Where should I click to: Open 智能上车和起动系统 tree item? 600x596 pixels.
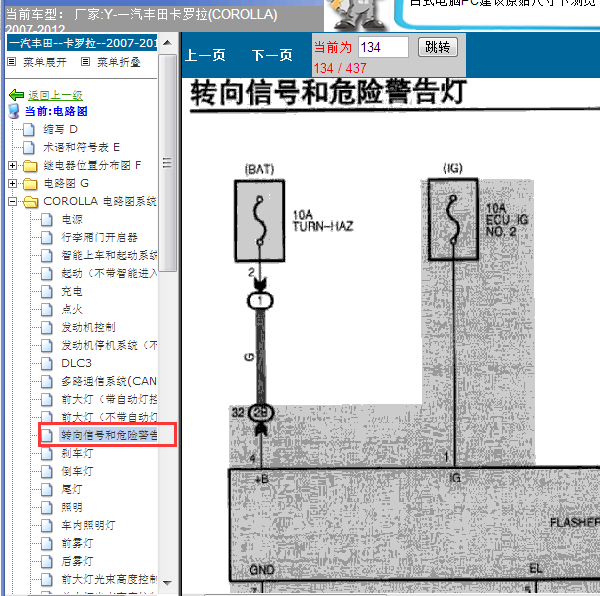point(109,256)
